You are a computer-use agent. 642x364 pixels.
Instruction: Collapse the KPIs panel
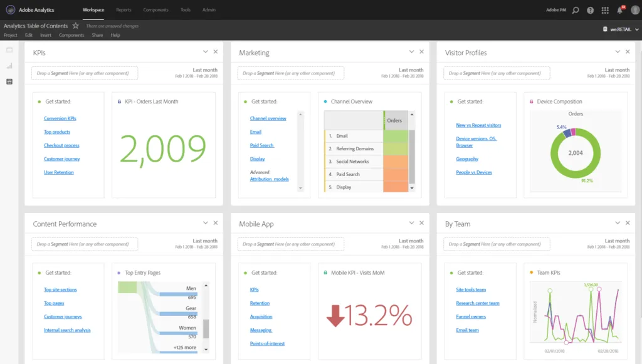[206, 52]
